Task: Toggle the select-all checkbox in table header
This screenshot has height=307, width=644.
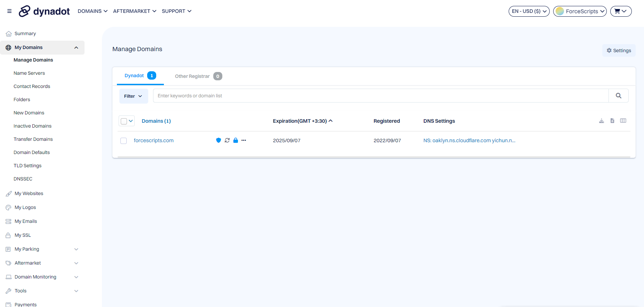Action: [x=124, y=121]
